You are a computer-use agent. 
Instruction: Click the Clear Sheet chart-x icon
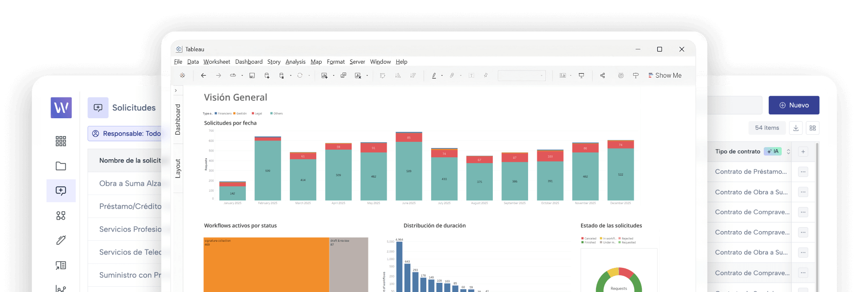point(358,75)
